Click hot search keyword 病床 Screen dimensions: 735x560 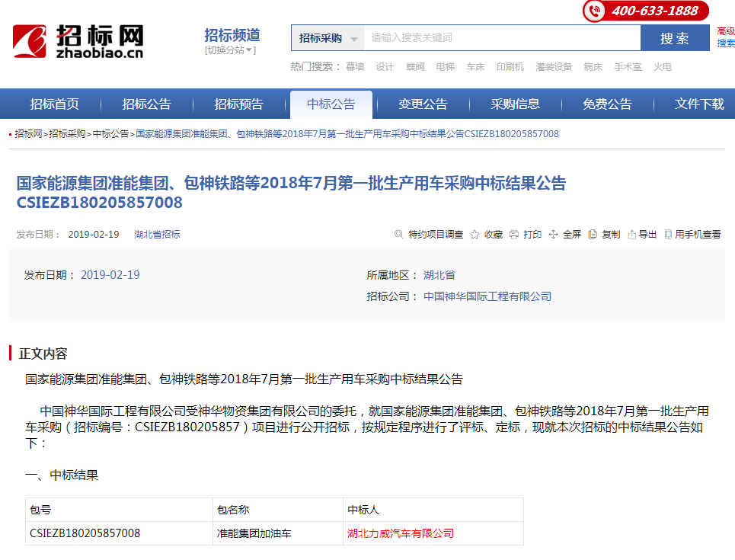point(593,67)
